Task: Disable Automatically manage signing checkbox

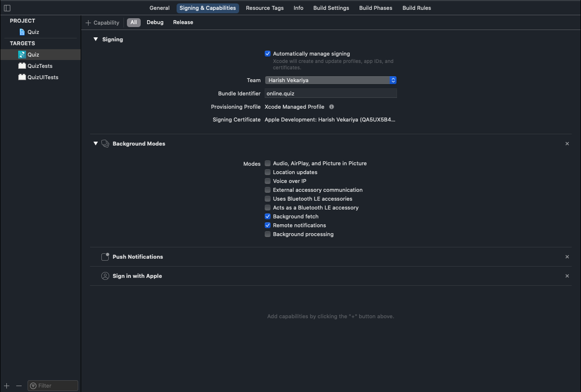Action: (268, 54)
